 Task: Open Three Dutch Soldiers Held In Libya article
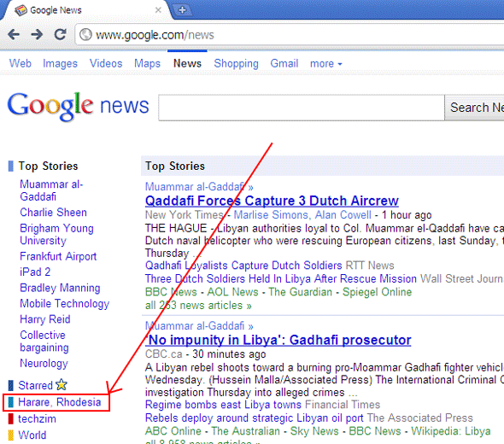281,278
